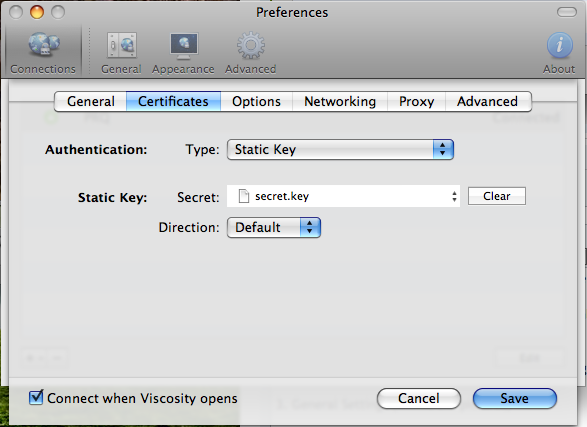Viewport: 587px width, 427px height.
Task: Click the toolbar hide pill button
Action: (x=567, y=12)
